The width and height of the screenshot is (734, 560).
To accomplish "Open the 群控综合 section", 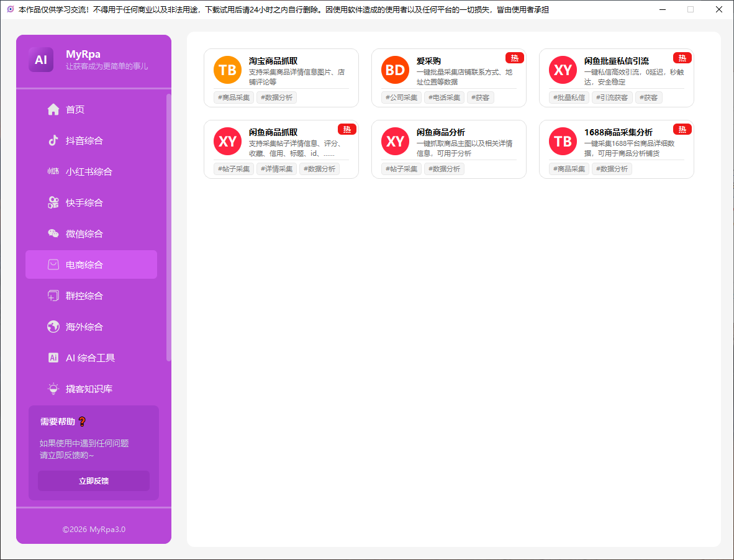I will click(x=91, y=296).
